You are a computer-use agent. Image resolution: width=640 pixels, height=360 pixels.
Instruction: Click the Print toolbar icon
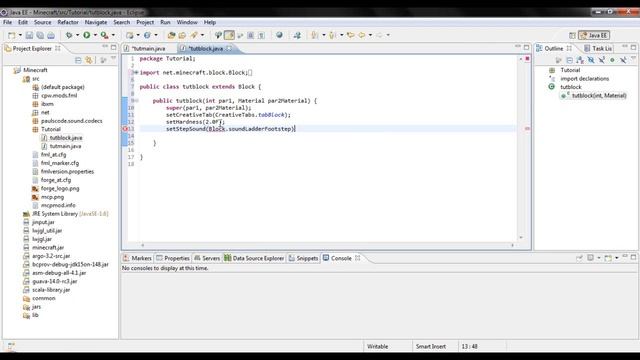pyautogui.click(x=51, y=36)
